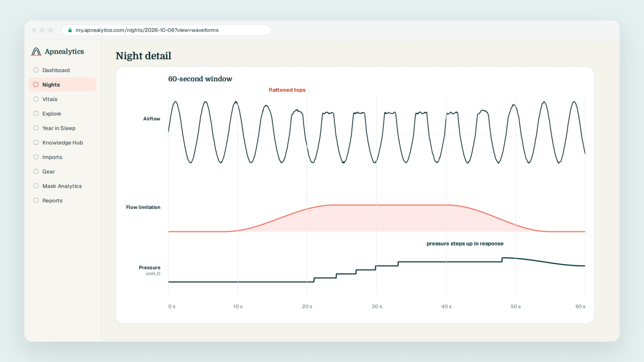The image size is (644, 362).
Task: Click the Explore sidebar icon
Action: [x=36, y=113]
